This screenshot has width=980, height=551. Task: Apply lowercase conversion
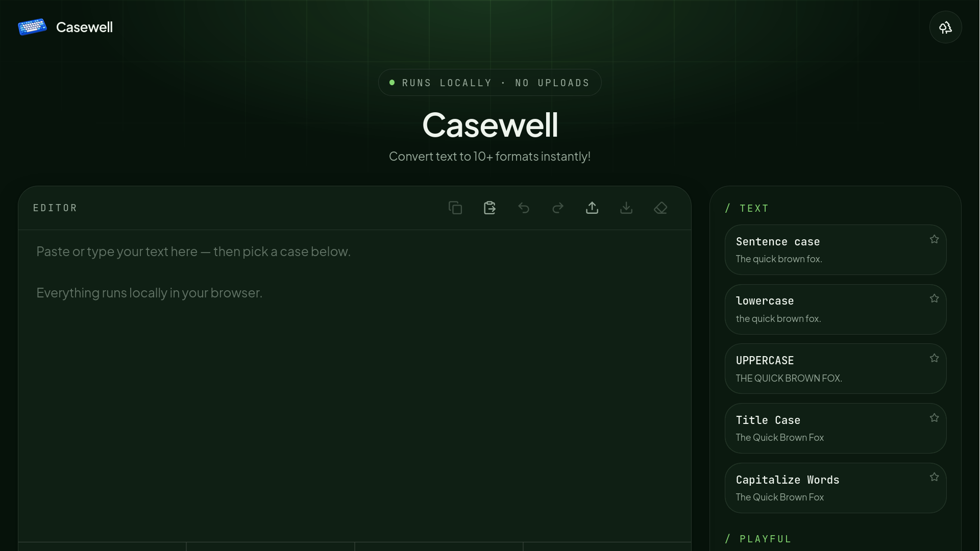(x=836, y=309)
